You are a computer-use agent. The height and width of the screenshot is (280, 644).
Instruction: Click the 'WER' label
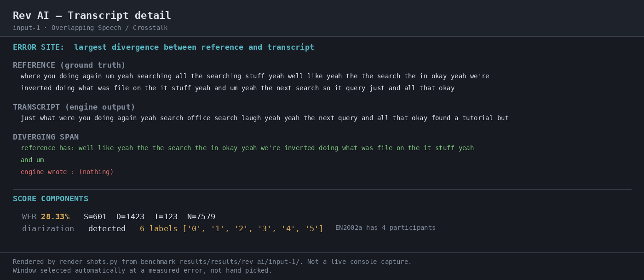(29, 217)
